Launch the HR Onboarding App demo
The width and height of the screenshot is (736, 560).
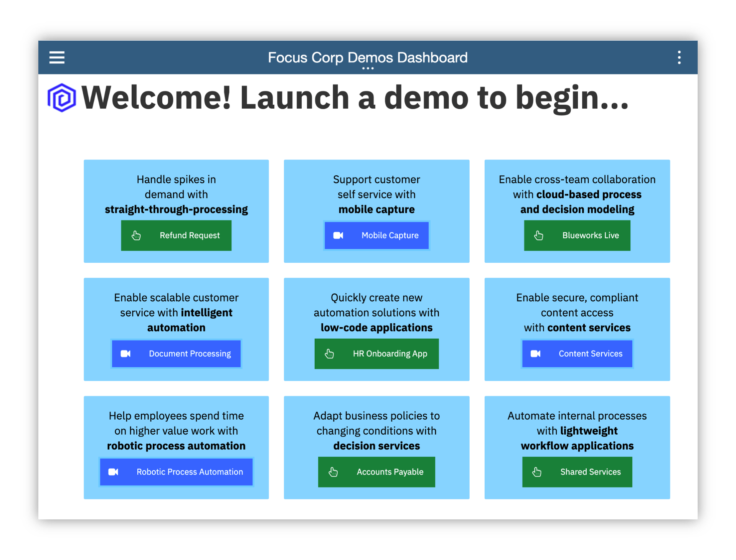[376, 353]
